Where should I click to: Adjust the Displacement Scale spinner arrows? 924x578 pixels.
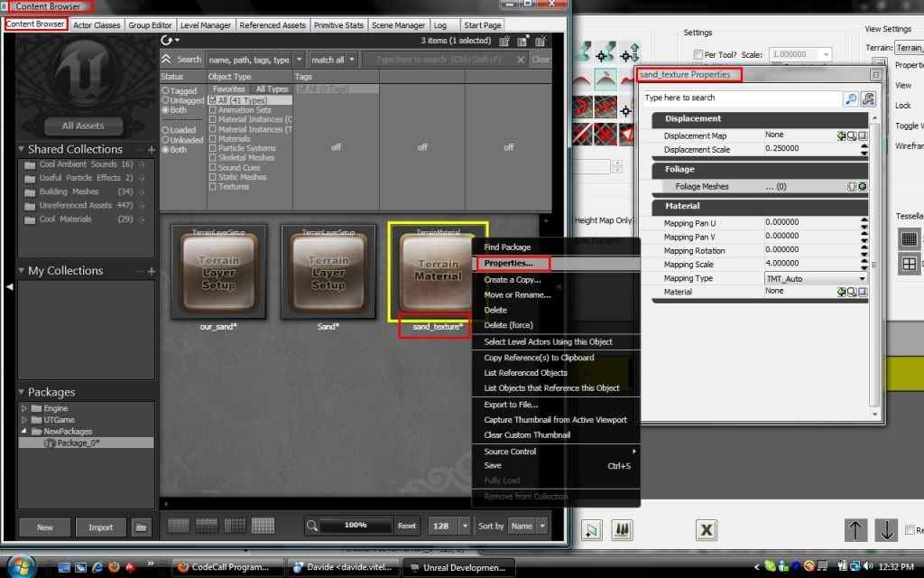864,150
